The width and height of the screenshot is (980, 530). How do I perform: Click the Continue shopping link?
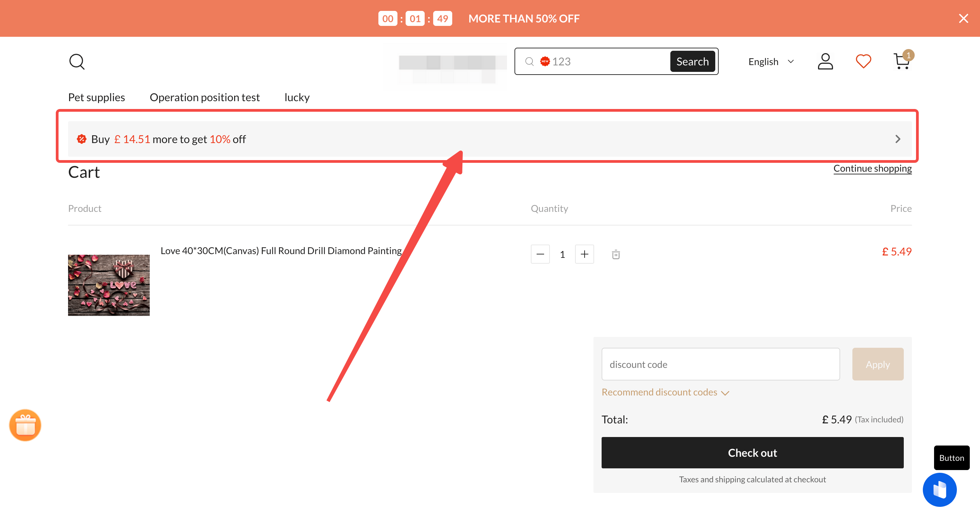[x=872, y=168]
